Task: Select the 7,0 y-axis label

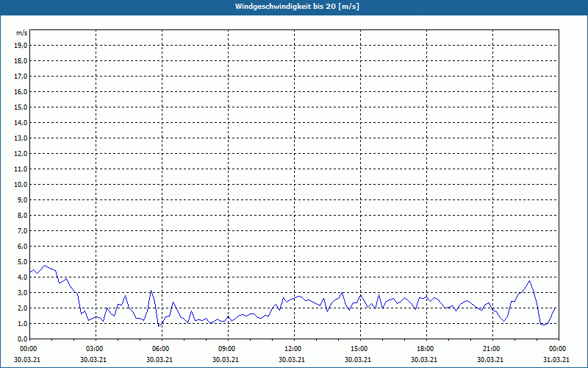Action: 22,230
